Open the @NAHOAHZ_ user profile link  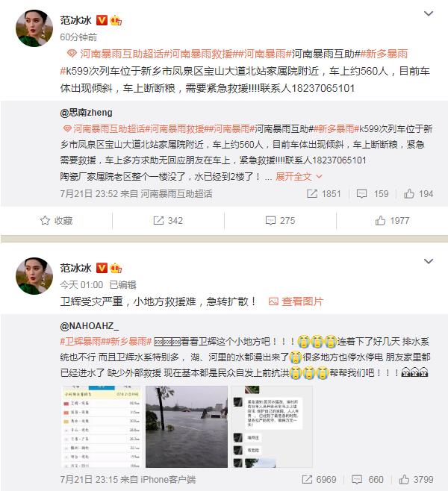point(90,326)
